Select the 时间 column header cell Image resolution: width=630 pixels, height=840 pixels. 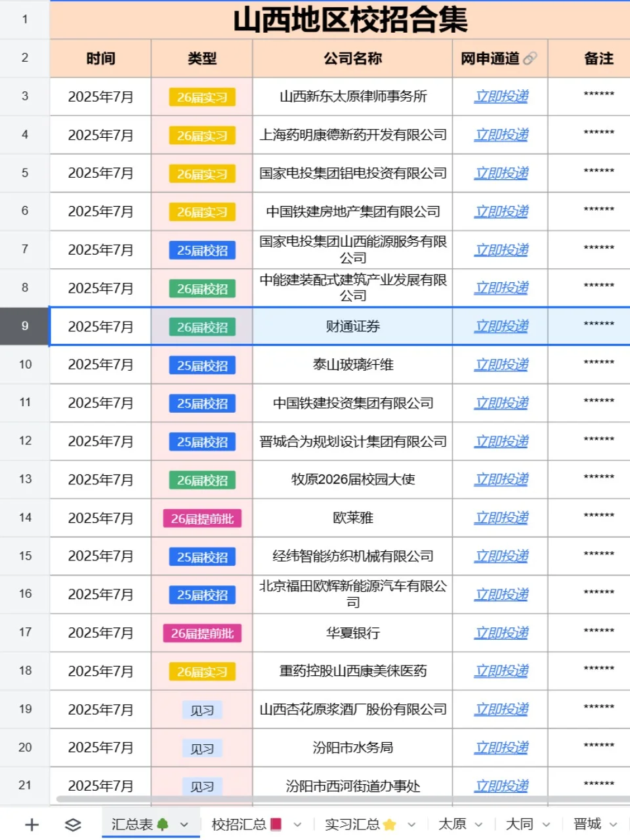pos(100,58)
